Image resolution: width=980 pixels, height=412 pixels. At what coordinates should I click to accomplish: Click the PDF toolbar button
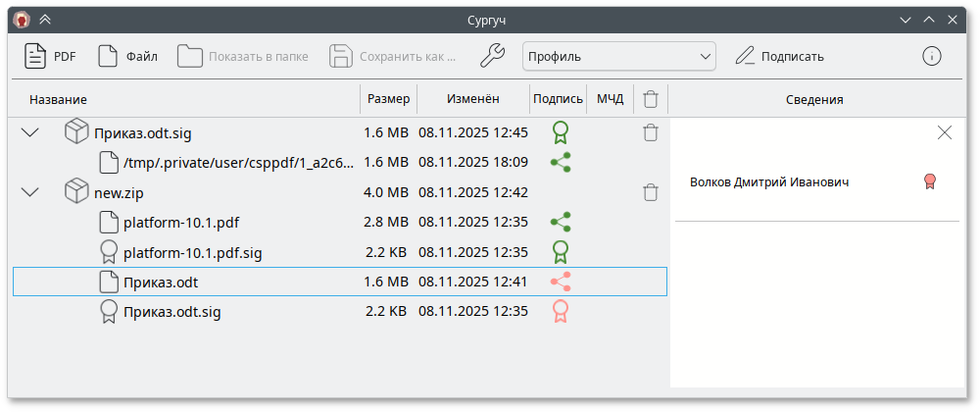coord(50,56)
